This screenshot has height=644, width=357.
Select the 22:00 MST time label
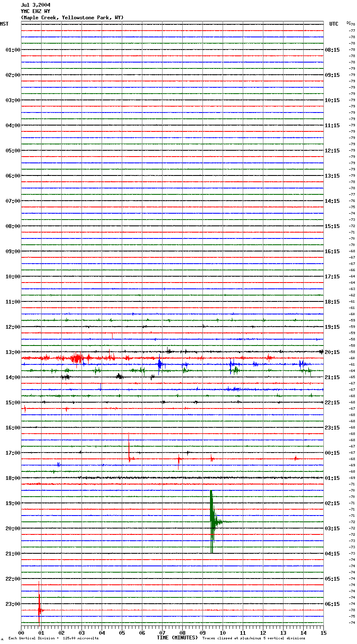point(13,579)
